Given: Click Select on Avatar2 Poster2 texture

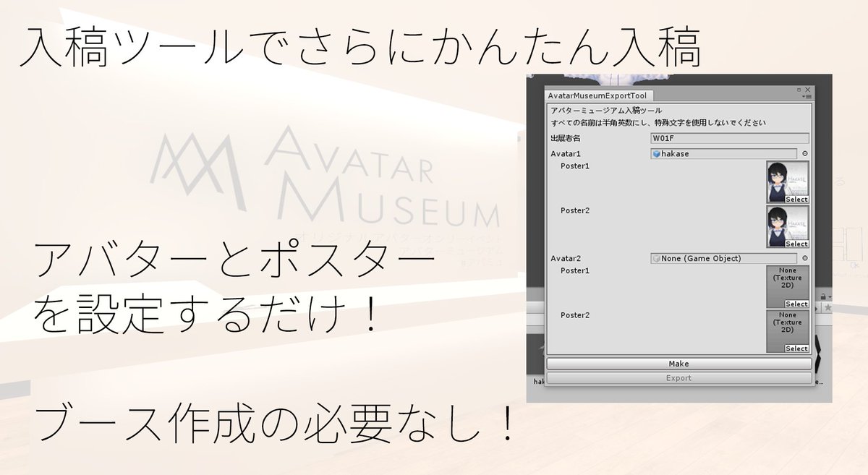Looking at the screenshot, I should [796, 348].
